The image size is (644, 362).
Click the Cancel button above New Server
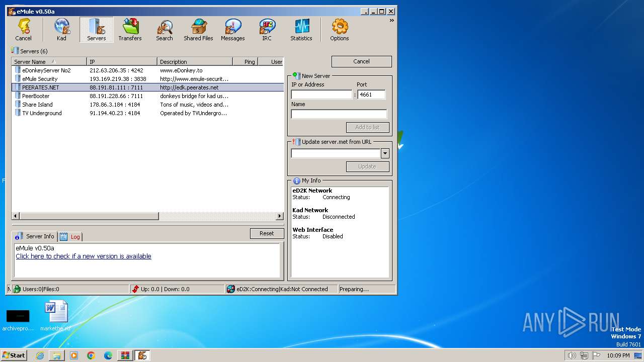361,61
